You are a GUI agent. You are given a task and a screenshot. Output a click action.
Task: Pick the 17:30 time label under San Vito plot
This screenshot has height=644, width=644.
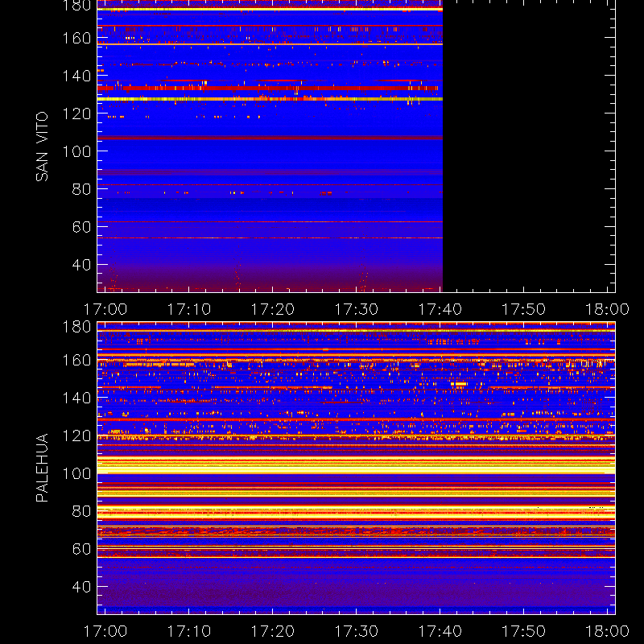(x=357, y=309)
